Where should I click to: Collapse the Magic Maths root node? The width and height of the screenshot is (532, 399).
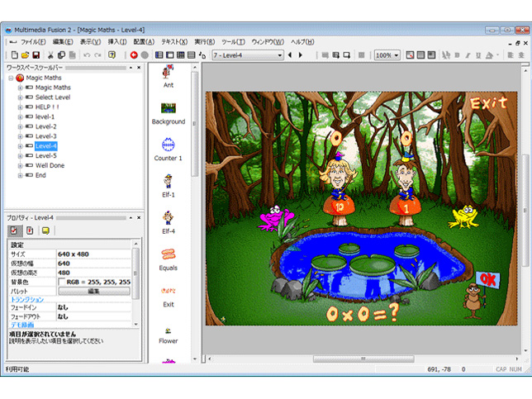(11, 78)
